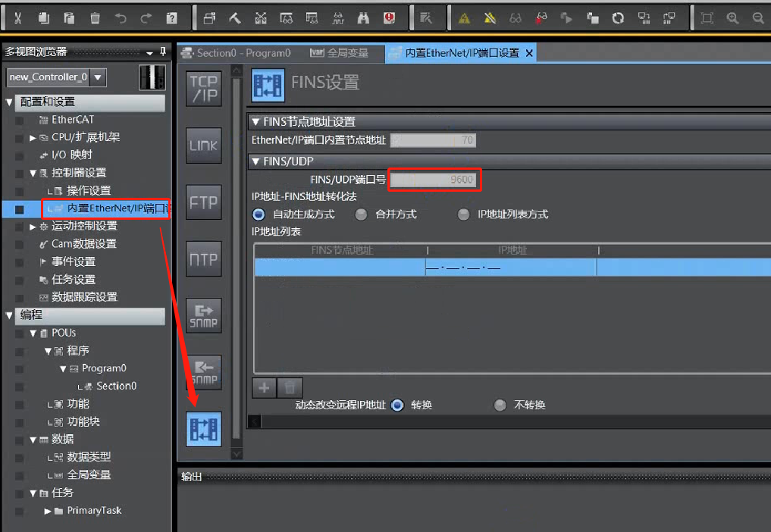
Task: Open the new_Controller_0 dropdown
Action: click(98, 77)
